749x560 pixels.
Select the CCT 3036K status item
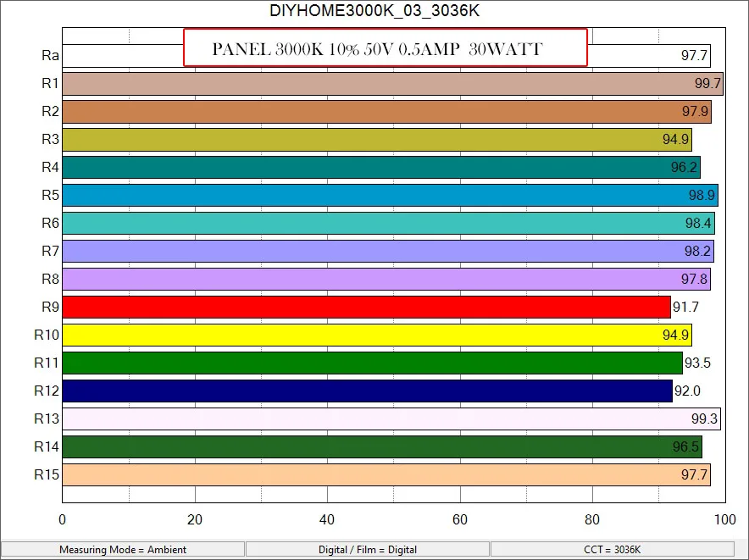click(x=613, y=550)
